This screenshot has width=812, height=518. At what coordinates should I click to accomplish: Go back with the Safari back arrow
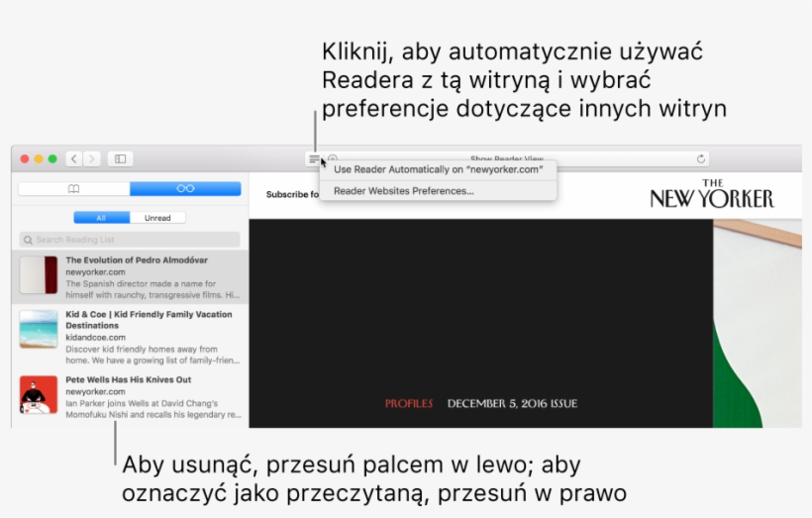(74, 159)
